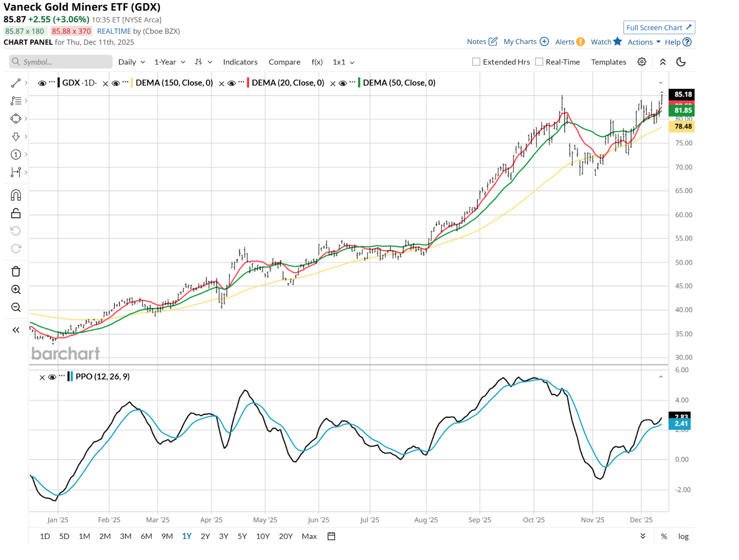Select the trend line drawing tool
The image size is (739, 560).
click(x=16, y=83)
